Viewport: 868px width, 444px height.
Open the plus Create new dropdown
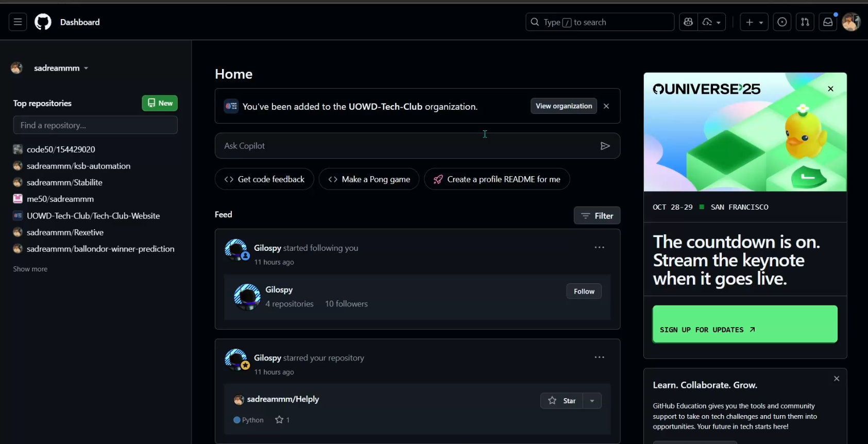(754, 22)
